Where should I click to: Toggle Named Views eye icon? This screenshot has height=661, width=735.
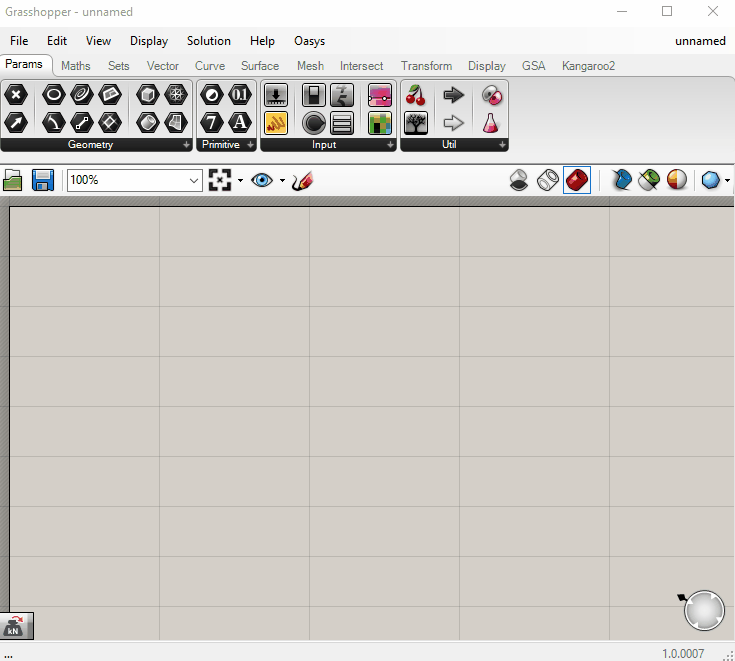coord(262,180)
